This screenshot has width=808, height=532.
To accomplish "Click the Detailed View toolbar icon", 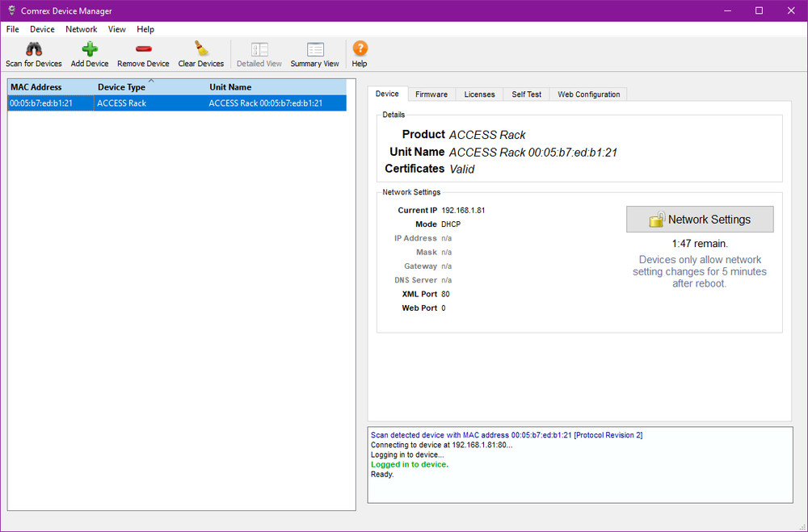I will [259, 48].
